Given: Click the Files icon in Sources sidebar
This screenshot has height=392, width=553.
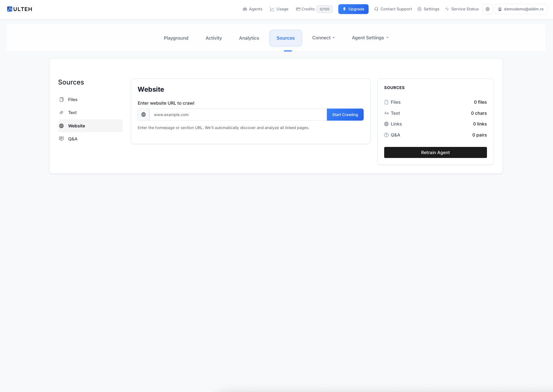Looking at the screenshot, I should [61, 99].
